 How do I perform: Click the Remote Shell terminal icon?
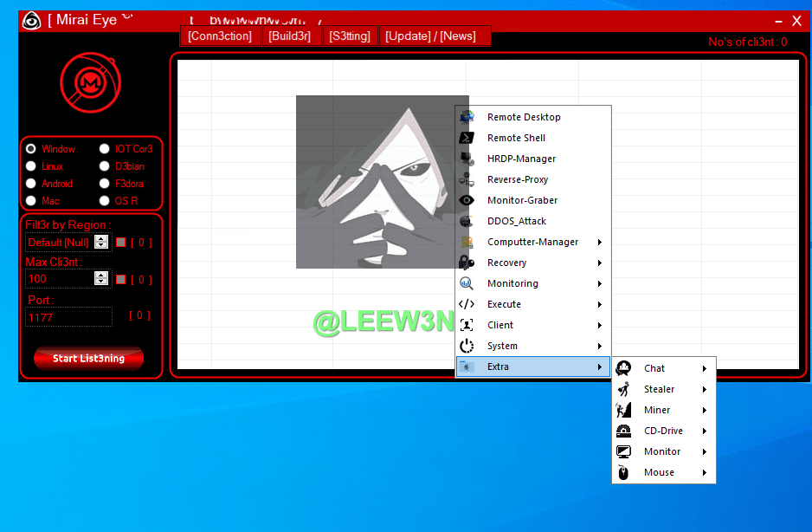(467, 138)
